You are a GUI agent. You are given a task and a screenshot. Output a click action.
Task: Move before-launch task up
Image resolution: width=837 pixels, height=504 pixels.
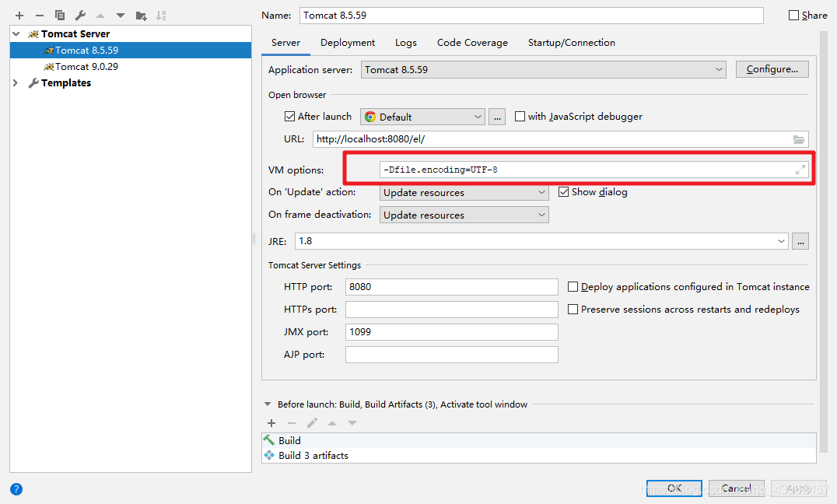pyautogui.click(x=332, y=423)
